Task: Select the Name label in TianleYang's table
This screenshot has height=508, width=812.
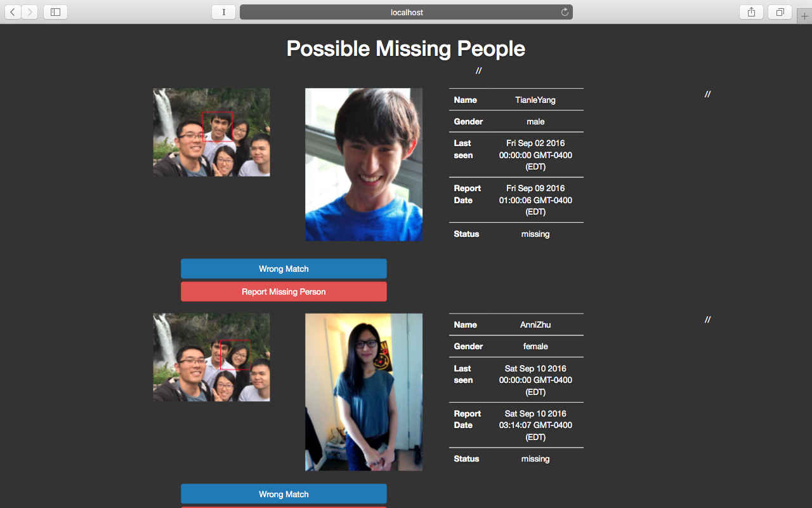Action: tap(465, 100)
